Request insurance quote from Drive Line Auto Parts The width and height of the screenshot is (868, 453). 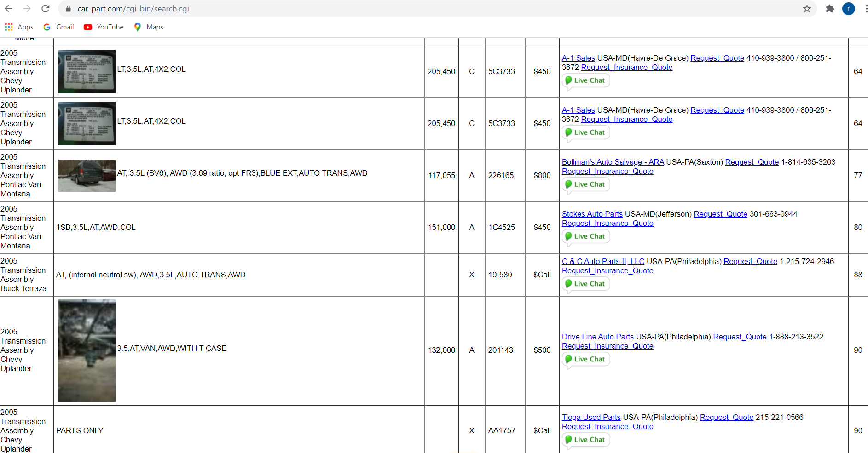[608, 346]
